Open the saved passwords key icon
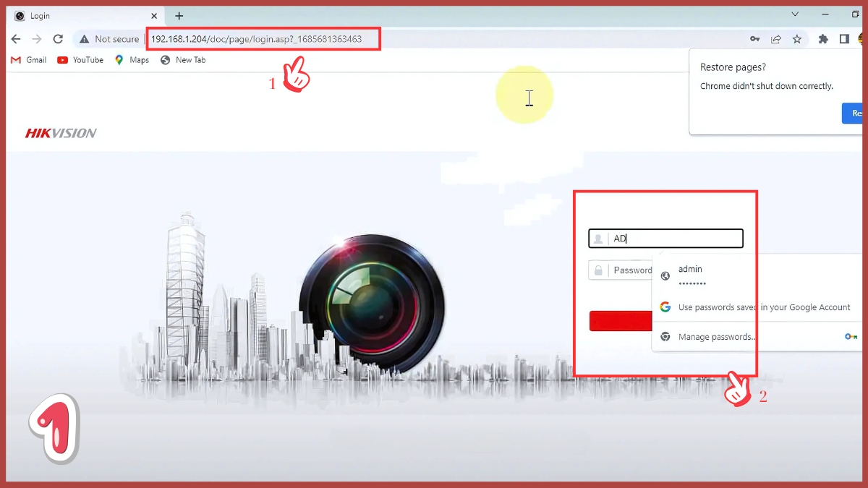 point(754,39)
